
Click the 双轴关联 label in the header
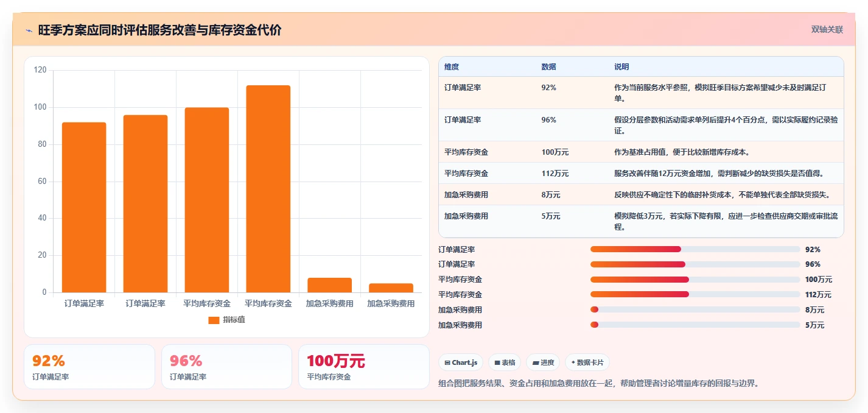pyautogui.click(x=827, y=29)
